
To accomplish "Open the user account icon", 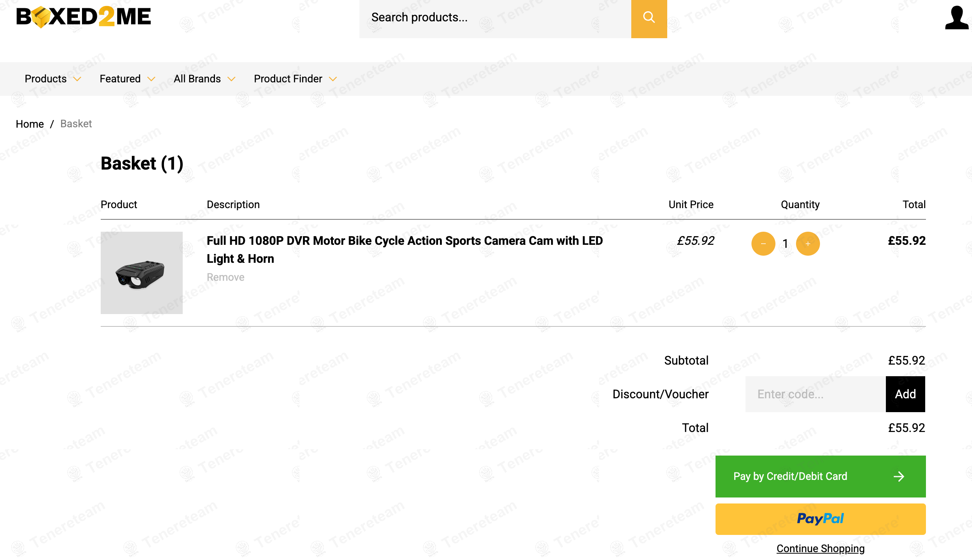I will [x=957, y=17].
